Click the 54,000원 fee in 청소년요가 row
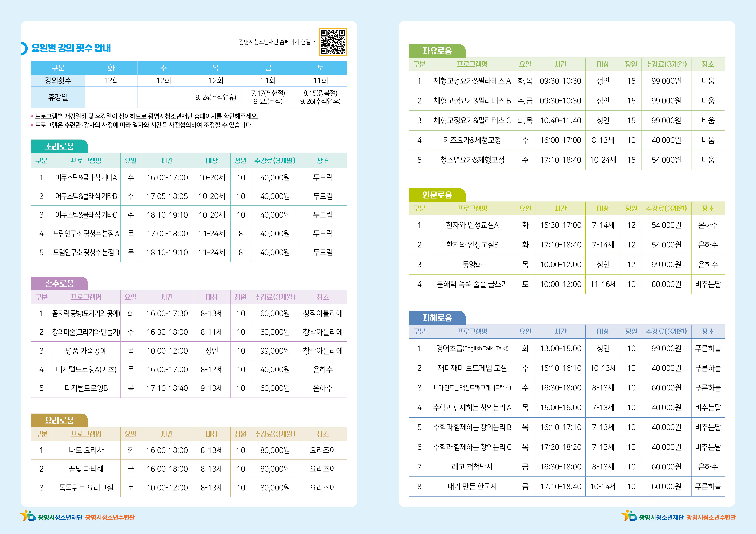 667,160
